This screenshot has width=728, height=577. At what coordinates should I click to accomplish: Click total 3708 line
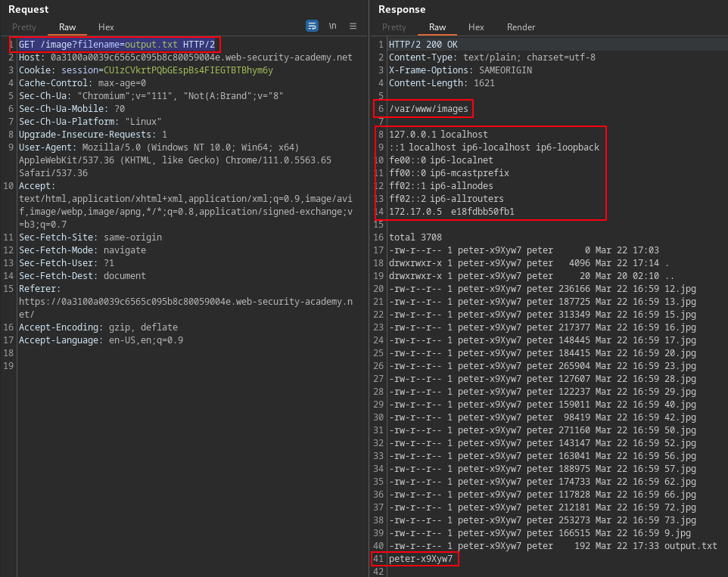pyautogui.click(x=415, y=237)
